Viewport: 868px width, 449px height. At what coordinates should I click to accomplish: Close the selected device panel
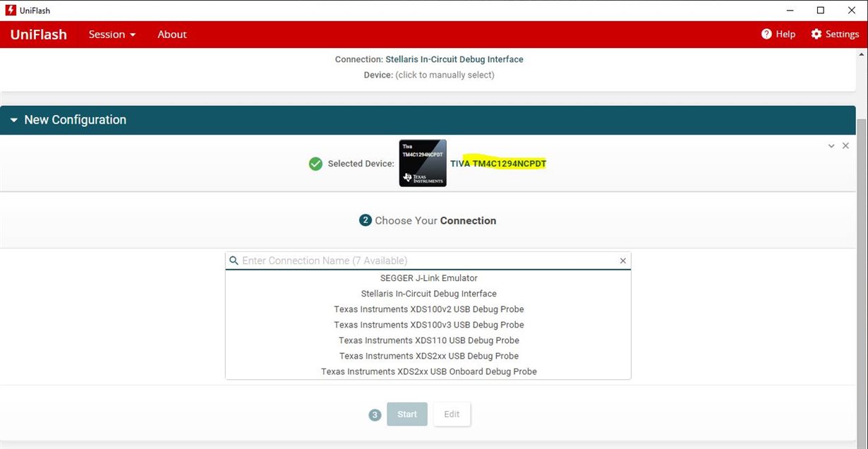pyautogui.click(x=845, y=145)
